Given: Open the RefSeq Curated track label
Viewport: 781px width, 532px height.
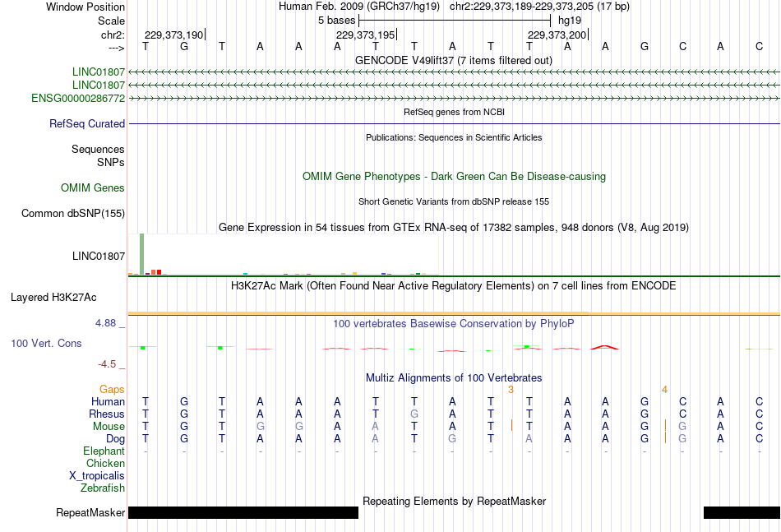Looking at the screenshot, I should coord(87,123).
